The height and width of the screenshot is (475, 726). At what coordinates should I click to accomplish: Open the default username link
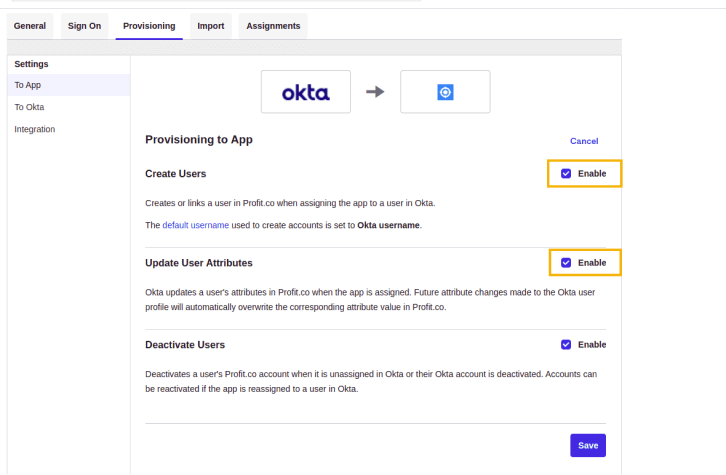195,225
